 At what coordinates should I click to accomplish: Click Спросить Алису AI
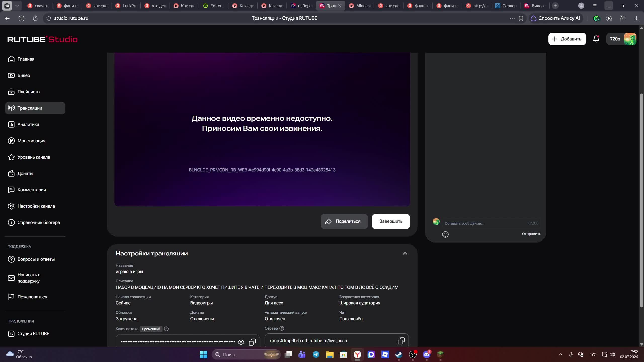[x=555, y=18]
